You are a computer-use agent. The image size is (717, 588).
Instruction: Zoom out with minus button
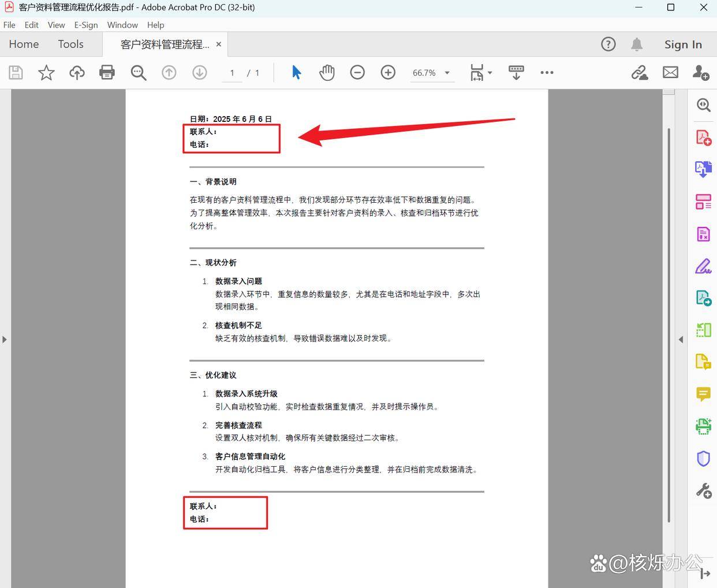357,73
